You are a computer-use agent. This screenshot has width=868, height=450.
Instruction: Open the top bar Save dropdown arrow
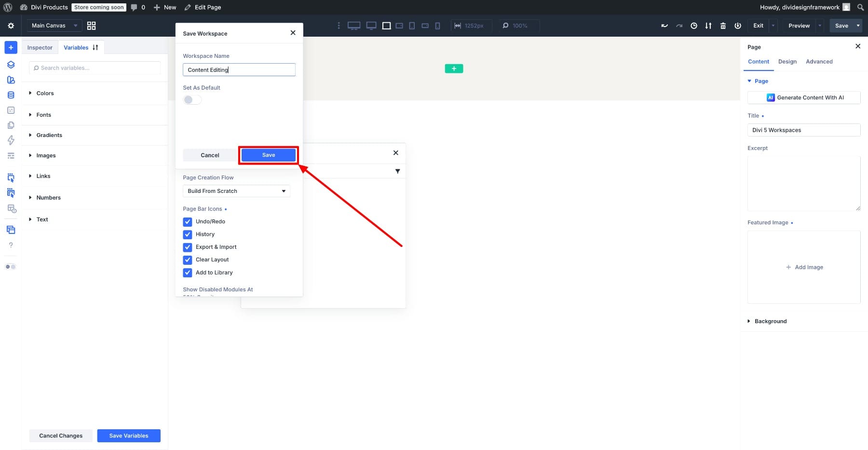858,26
